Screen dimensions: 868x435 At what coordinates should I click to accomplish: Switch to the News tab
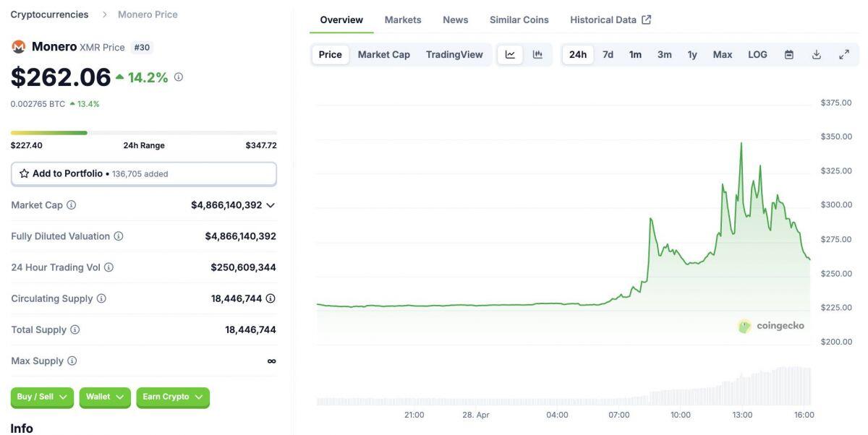coord(456,20)
